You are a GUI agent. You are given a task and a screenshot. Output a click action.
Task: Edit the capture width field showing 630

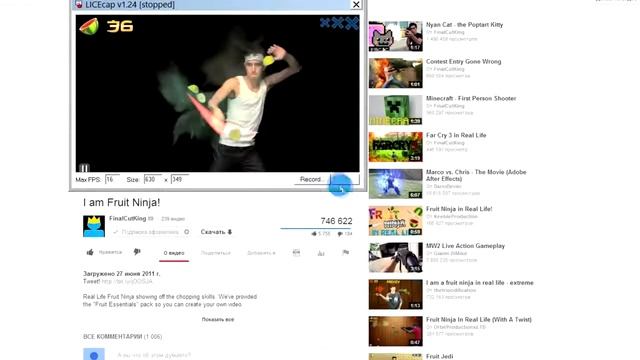153,180
